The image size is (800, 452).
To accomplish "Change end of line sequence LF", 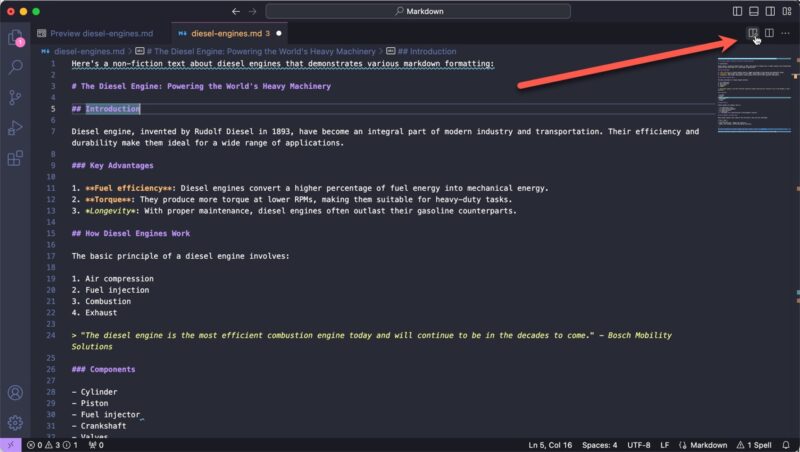I will click(x=664, y=445).
